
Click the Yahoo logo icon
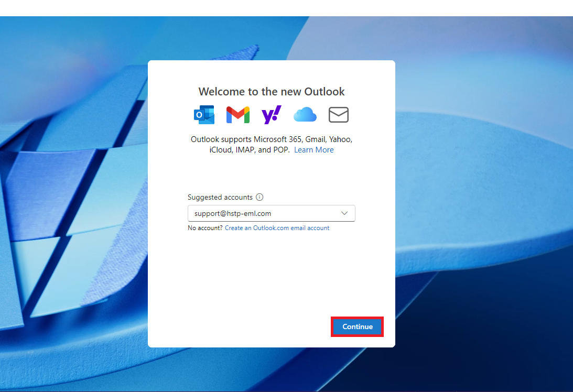pos(271,114)
